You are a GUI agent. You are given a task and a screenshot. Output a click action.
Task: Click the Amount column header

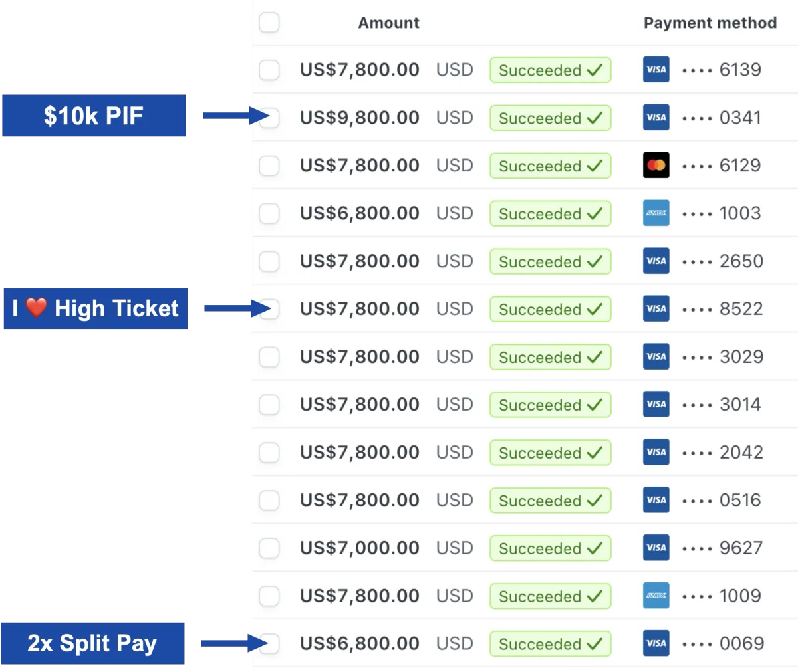[388, 23]
